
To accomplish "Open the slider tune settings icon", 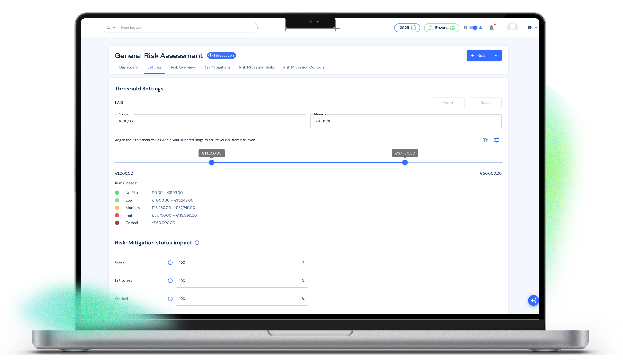I will pyautogui.click(x=496, y=140).
